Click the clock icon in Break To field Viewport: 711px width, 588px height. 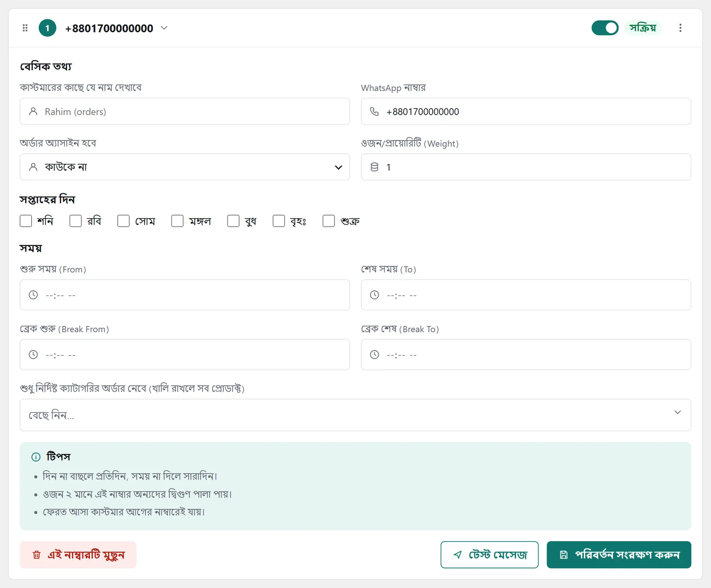(375, 355)
